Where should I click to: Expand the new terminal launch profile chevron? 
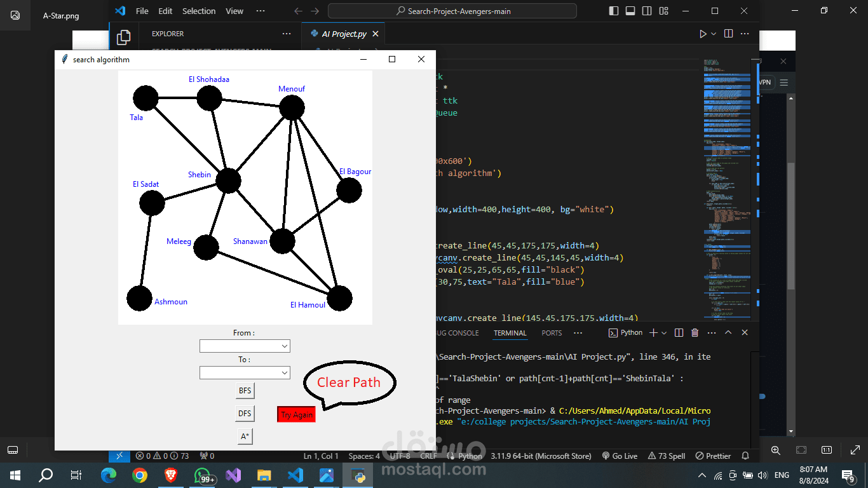[x=664, y=332]
